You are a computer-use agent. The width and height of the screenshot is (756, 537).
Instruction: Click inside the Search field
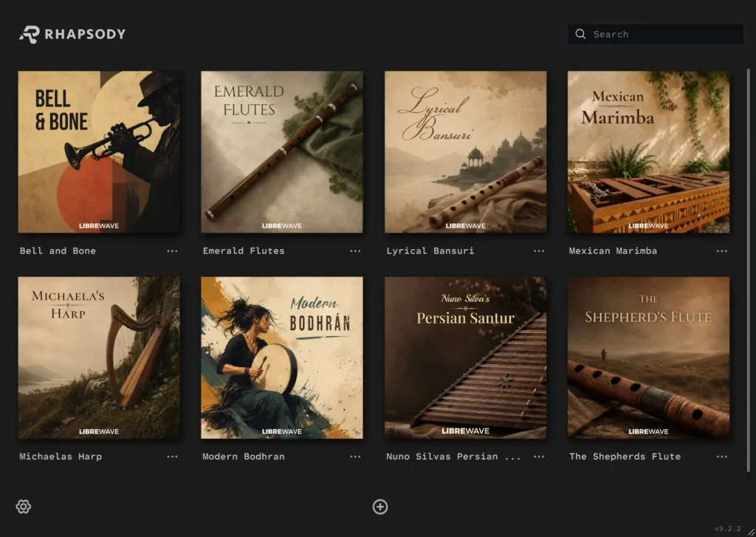tap(656, 34)
